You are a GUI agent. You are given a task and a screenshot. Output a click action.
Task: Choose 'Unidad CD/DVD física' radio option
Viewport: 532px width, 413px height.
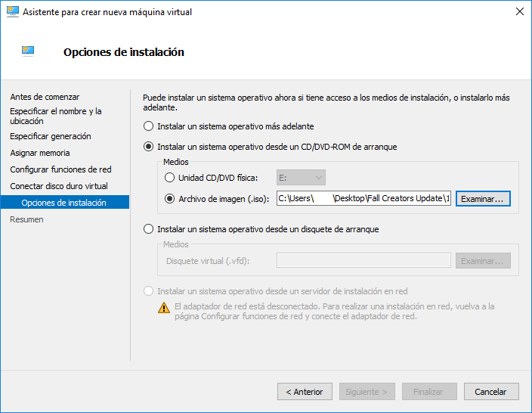click(x=169, y=178)
